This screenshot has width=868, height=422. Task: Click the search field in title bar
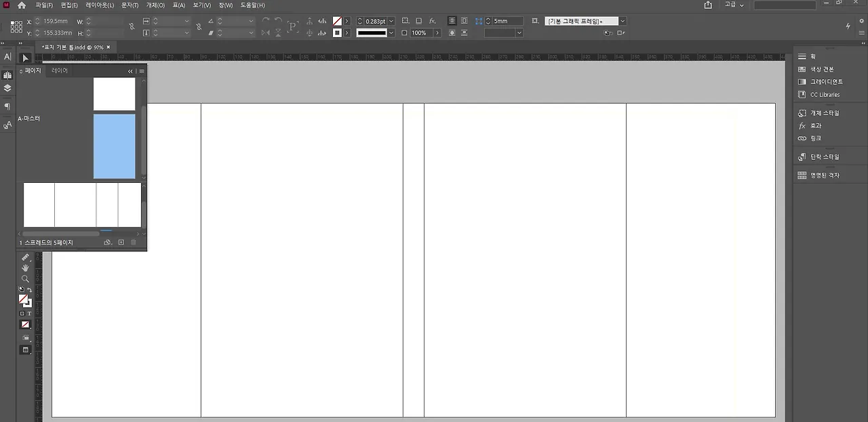785,5
